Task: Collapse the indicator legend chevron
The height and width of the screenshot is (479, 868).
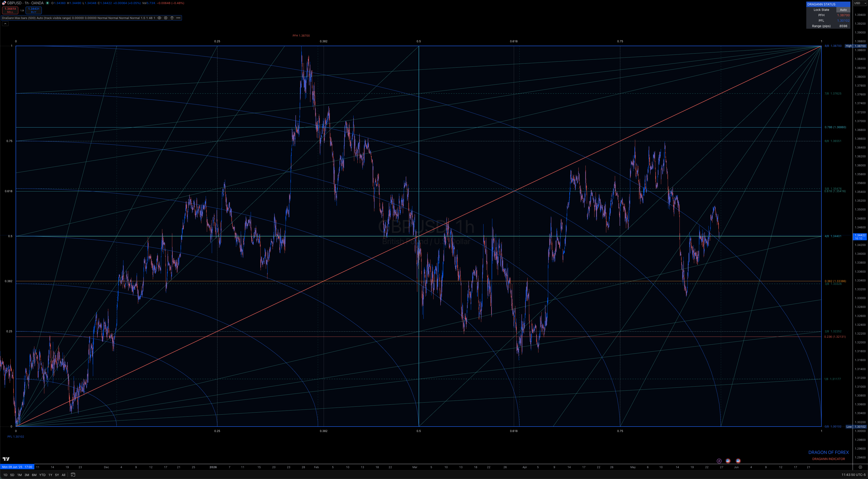Action: 5,24
